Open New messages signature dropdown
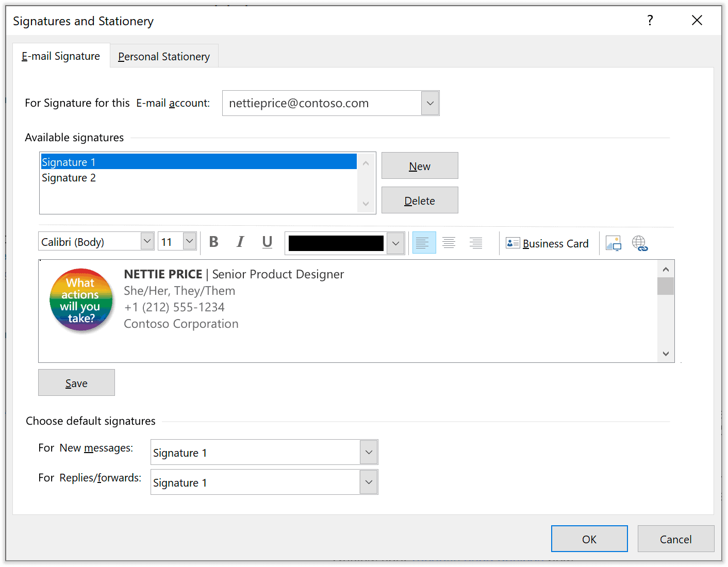 tap(369, 452)
